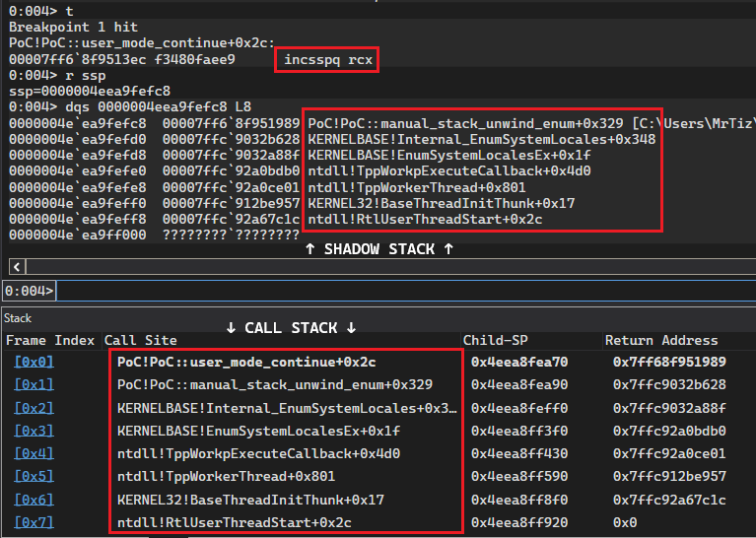Select ntdll!TppWorkpExecuteCallback+0x4d0 call stack row

coord(258,453)
